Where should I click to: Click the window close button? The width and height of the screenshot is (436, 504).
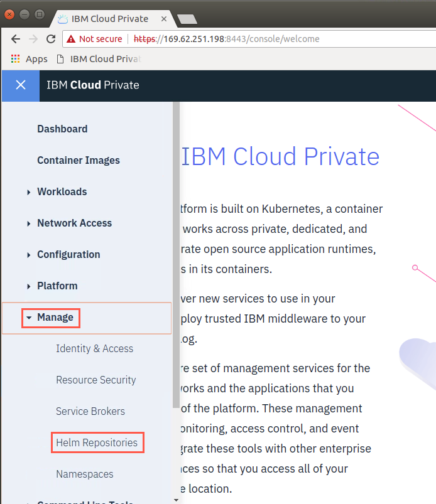[9, 14]
